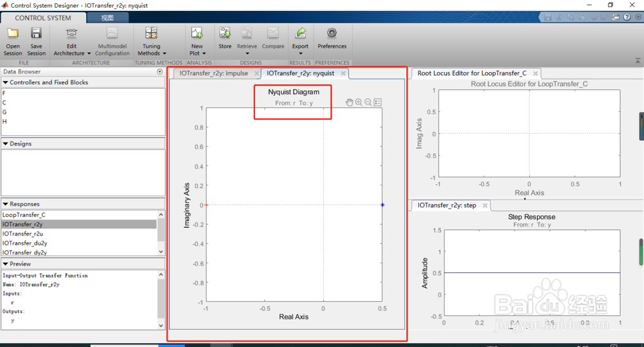The image size is (644, 347).
Task: Close the IOTransfer_r2y: impulse tab
Action: [257, 73]
